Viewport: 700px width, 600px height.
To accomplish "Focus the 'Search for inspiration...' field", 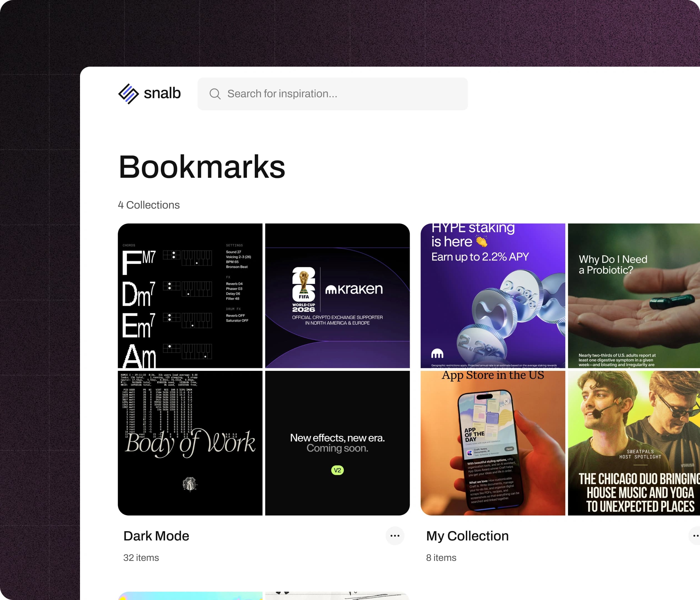I will click(332, 94).
